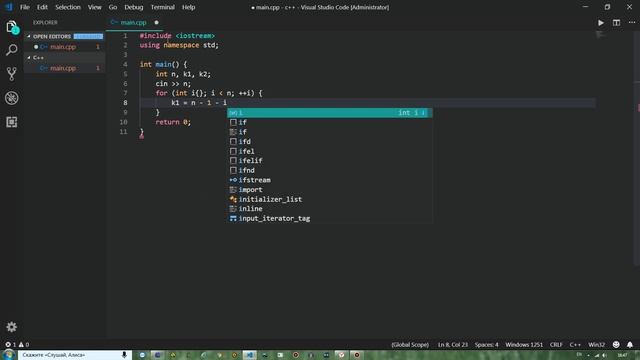The image size is (640, 360).
Task: Open the editor More Actions ellipsis
Action: click(631, 23)
